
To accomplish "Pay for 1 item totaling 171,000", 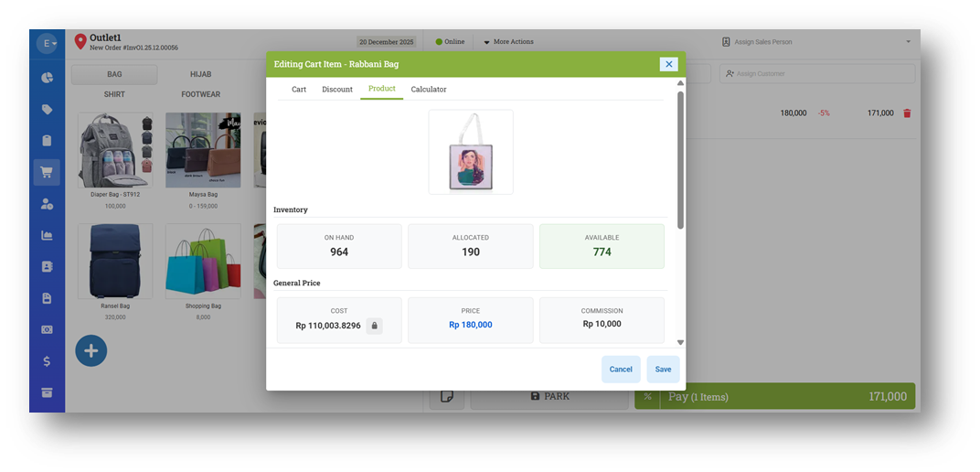I will coord(787,396).
